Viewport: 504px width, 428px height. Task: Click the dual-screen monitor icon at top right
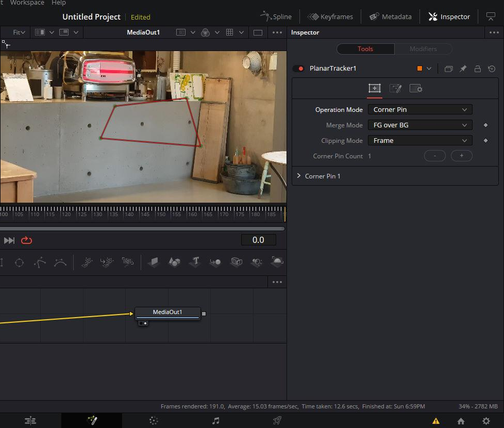(x=491, y=17)
